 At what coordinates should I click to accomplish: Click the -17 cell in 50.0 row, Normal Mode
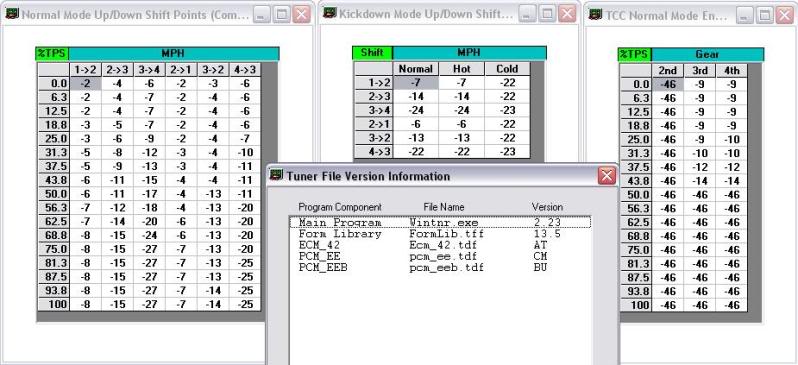[x=149, y=194]
